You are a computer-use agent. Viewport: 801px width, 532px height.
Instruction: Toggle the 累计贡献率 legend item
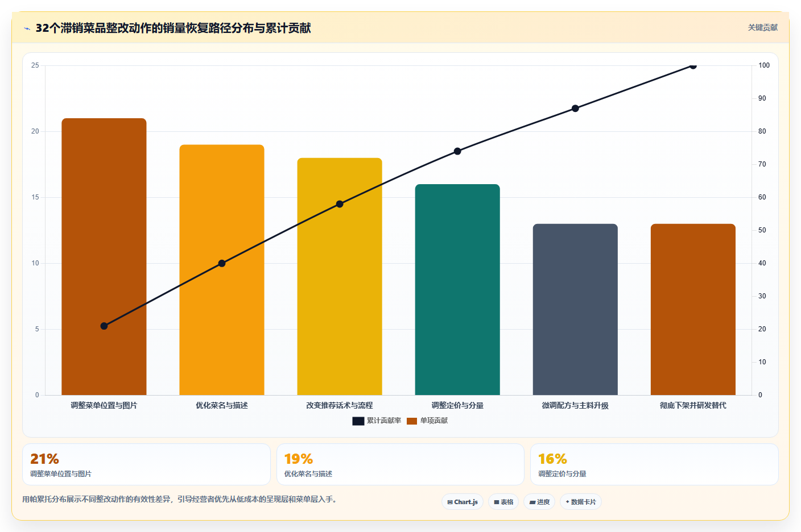coord(377,421)
